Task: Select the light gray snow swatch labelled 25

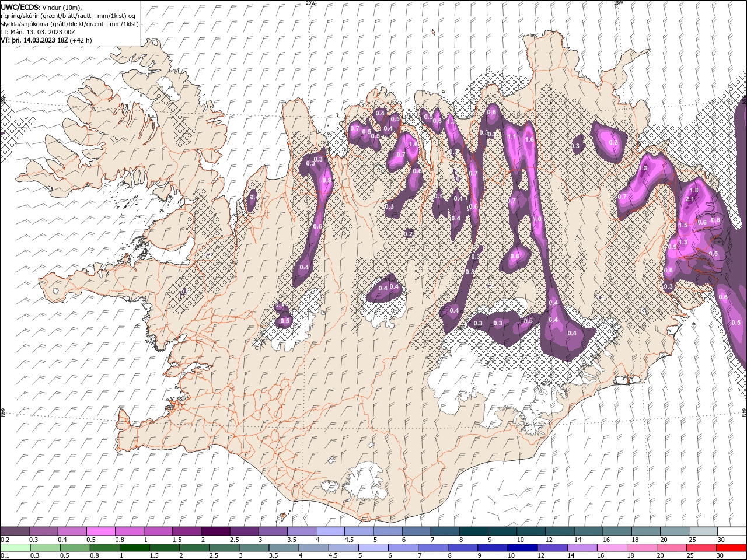Action: point(703,531)
